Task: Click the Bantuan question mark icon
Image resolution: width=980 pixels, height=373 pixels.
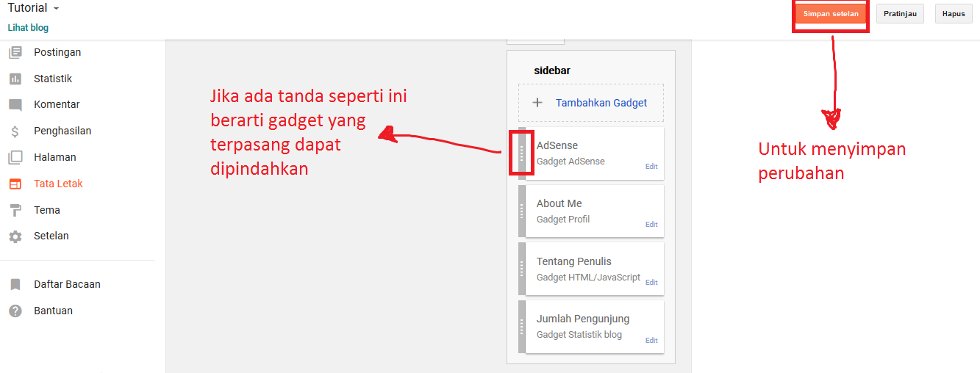Action: 15,311
